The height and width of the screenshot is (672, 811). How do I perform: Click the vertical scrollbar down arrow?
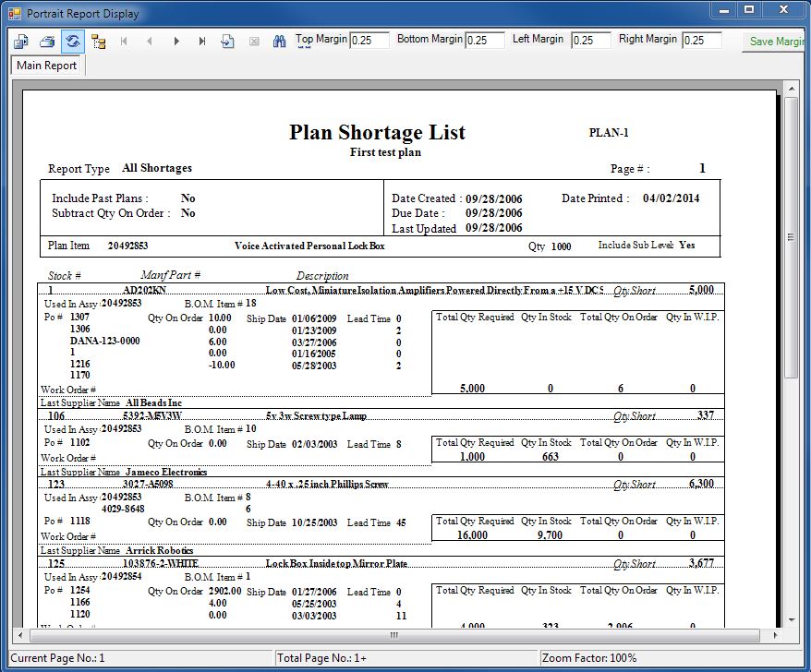(x=792, y=619)
